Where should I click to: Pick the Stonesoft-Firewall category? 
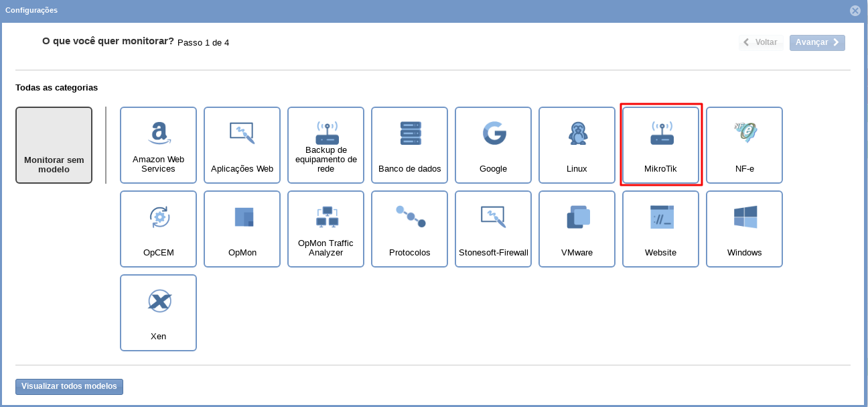click(x=493, y=229)
